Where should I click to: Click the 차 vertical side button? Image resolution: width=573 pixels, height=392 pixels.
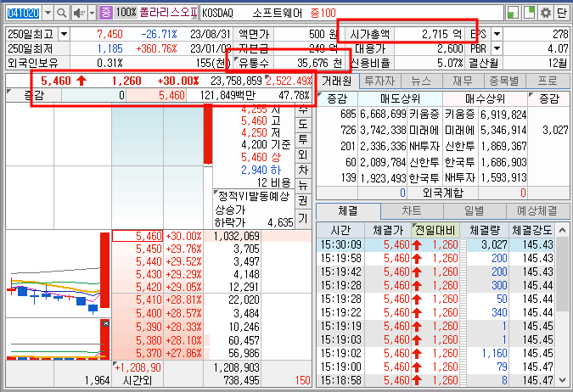(x=303, y=170)
